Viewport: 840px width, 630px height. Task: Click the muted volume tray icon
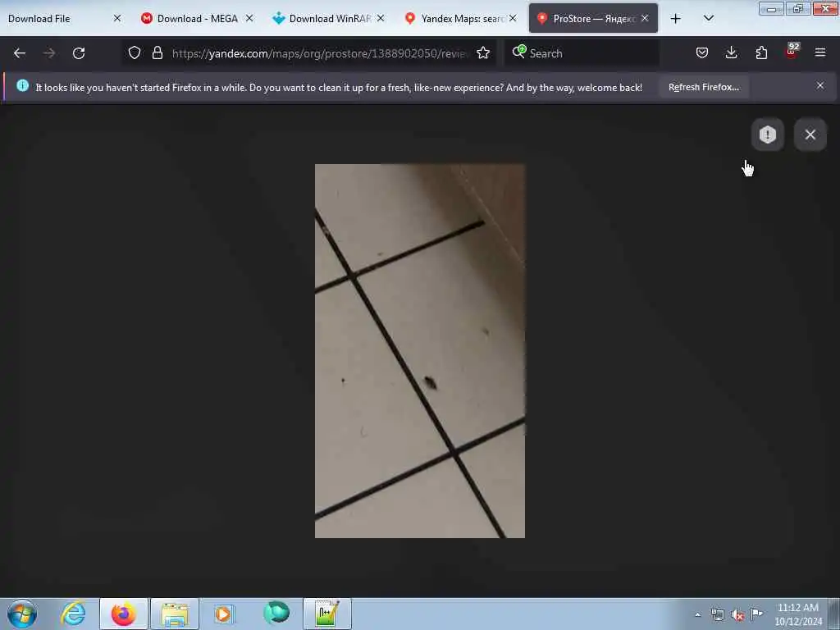coord(737,614)
